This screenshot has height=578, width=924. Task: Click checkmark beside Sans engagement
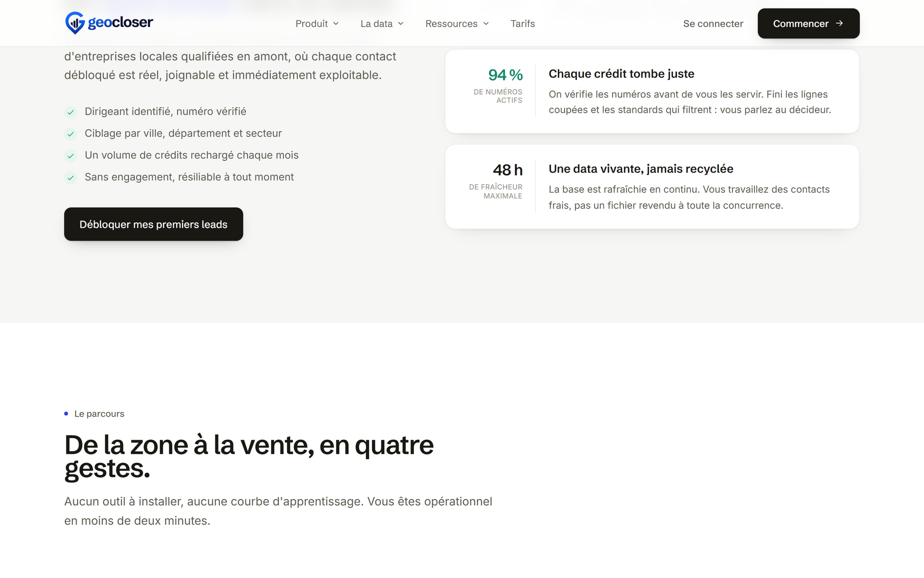pos(70,178)
